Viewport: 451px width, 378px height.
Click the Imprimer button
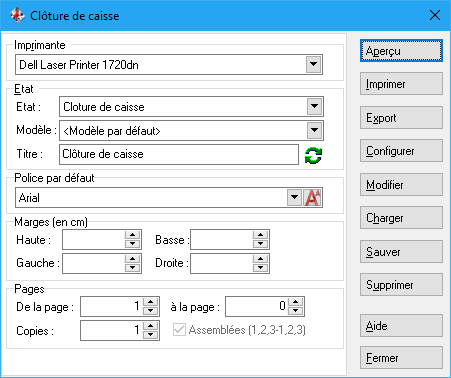(401, 84)
